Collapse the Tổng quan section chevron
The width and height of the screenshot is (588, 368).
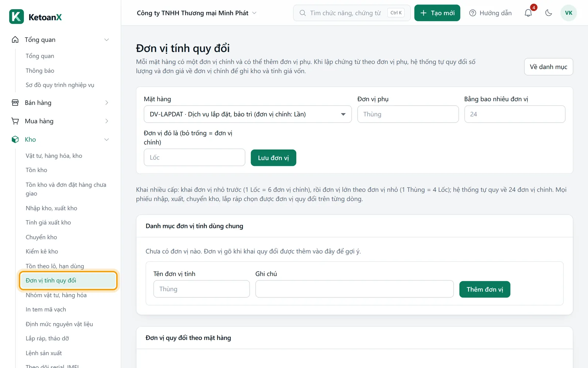(x=107, y=40)
